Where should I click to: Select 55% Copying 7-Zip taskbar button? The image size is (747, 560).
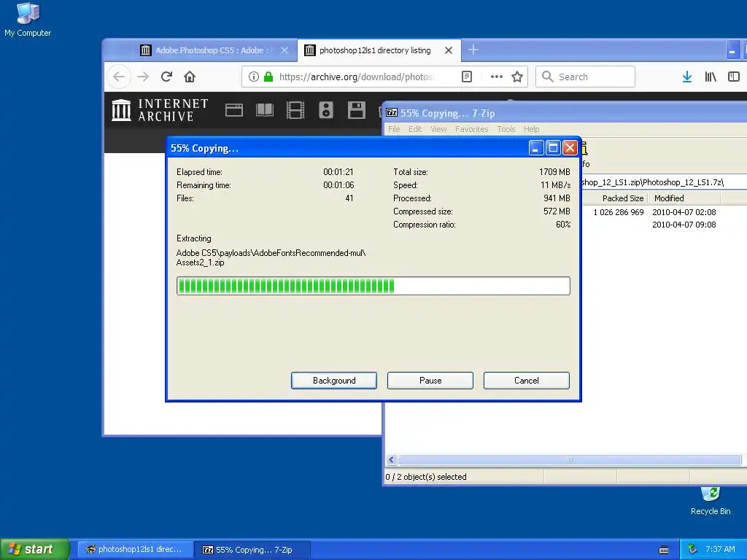[x=253, y=550]
